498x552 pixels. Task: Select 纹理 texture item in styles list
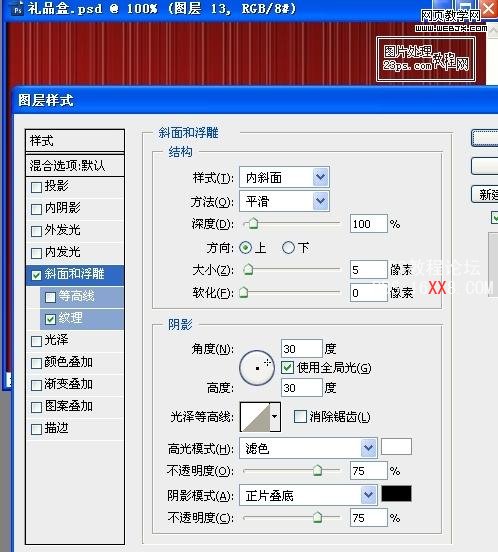tap(82, 318)
